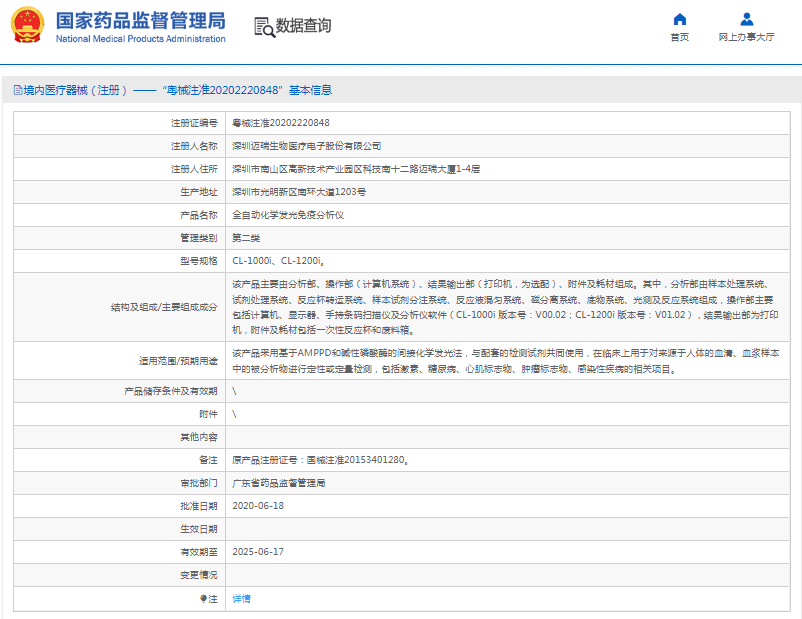This screenshot has width=802, height=619.
Task: Click the product name 全自动化学发光免疫分析仪
Action: (288, 214)
